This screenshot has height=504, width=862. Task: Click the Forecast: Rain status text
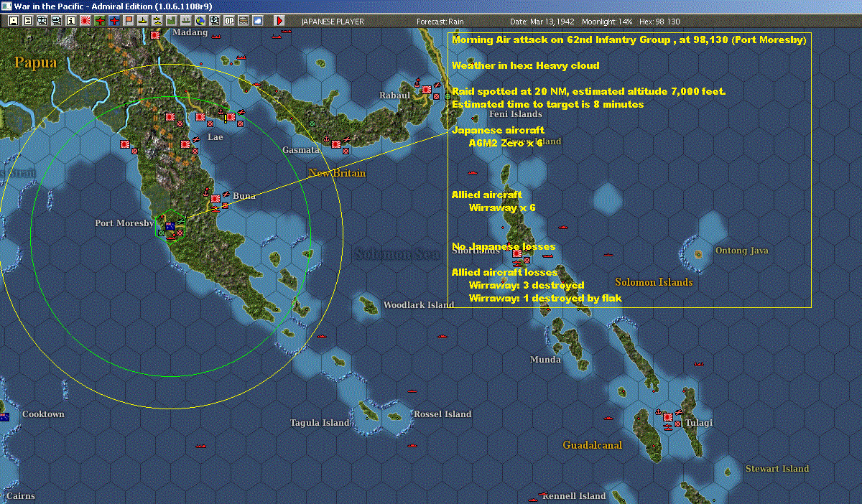pyautogui.click(x=440, y=22)
